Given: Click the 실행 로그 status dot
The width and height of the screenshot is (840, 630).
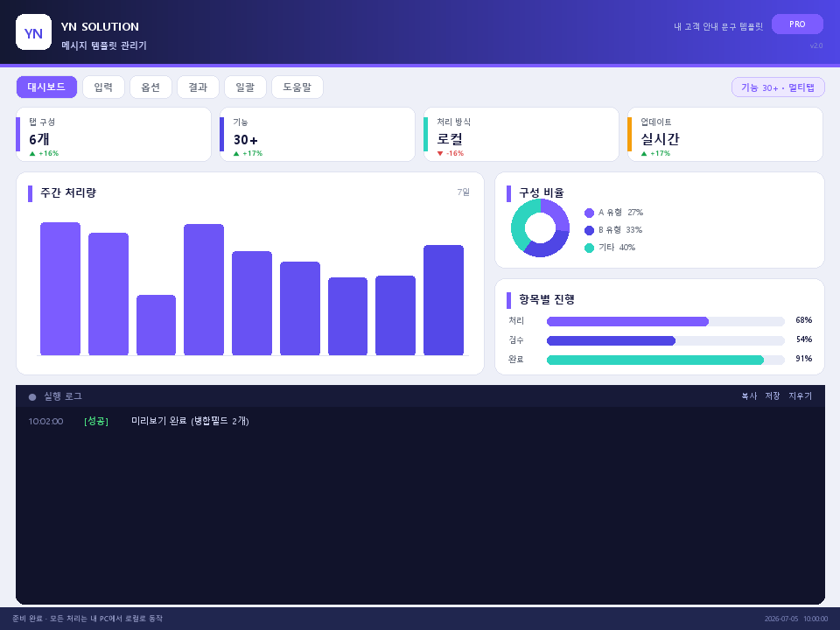Looking at the screenshot, I should [32, 397].
